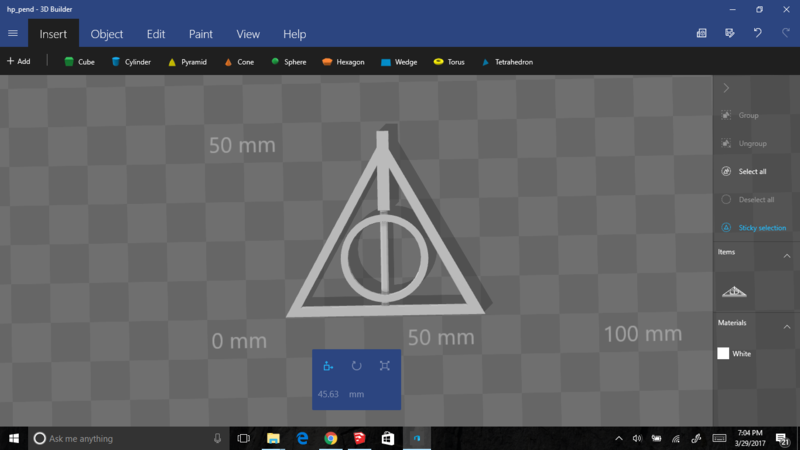
Task: Insert a Pyramid shape
Action: 187,62
